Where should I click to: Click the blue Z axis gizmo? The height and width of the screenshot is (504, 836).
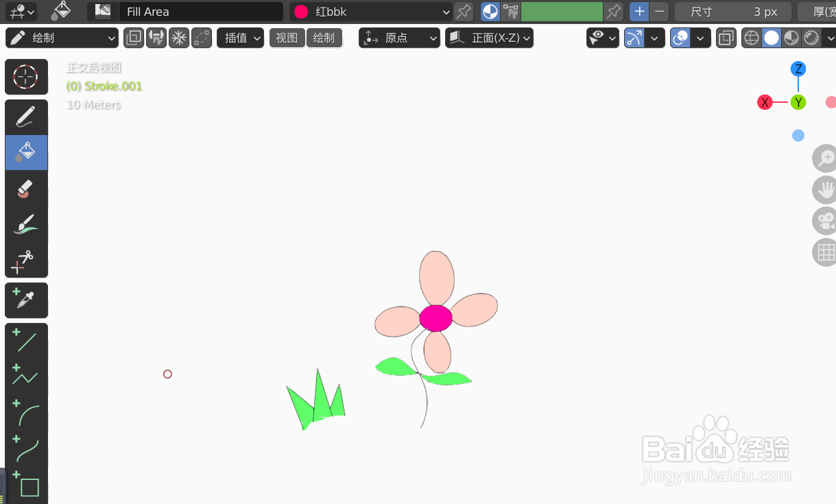pyautogui.click(x=798, y=69)
